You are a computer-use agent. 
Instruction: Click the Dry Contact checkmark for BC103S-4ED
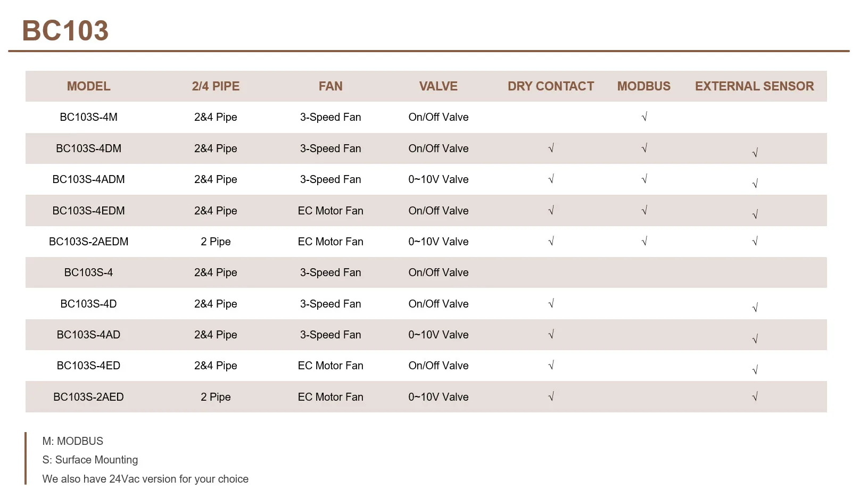(551, 366)
